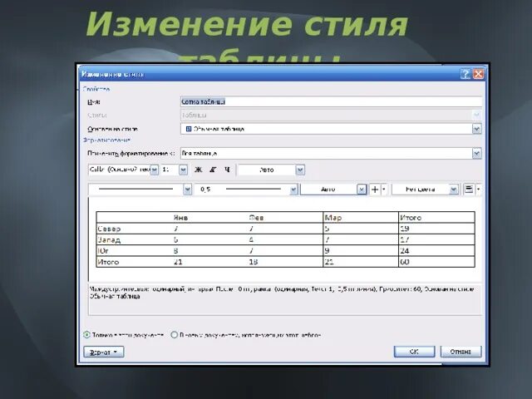
Task: Select 'Только в этом документе' radio
Action: tap(86, 335)
